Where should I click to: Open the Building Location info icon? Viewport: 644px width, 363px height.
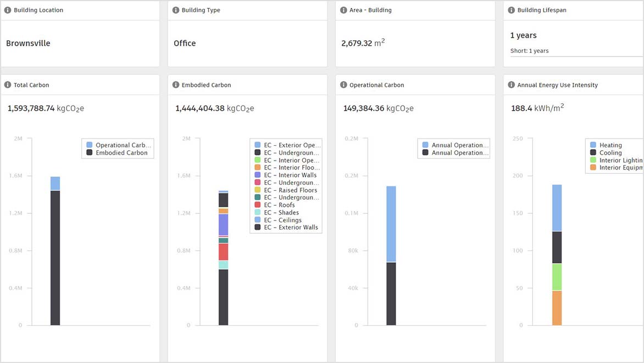point(8,9)
